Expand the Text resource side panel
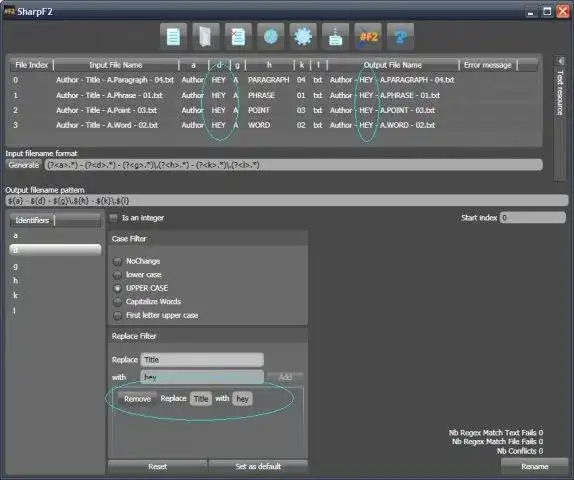This screenshot has height=480, width=574. click(560, 117)
